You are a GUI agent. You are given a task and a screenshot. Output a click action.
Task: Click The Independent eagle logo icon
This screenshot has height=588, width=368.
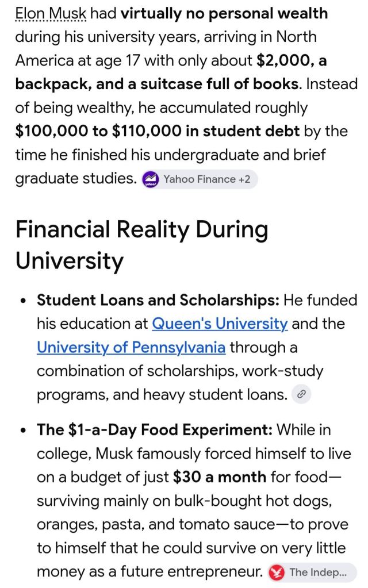click(x=277, y=572)
